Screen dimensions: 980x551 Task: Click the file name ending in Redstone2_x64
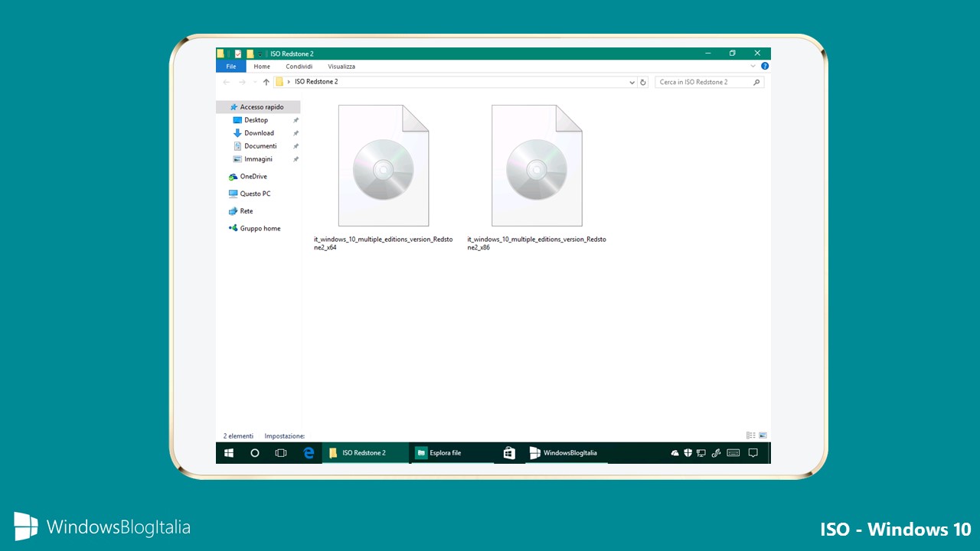384,243
